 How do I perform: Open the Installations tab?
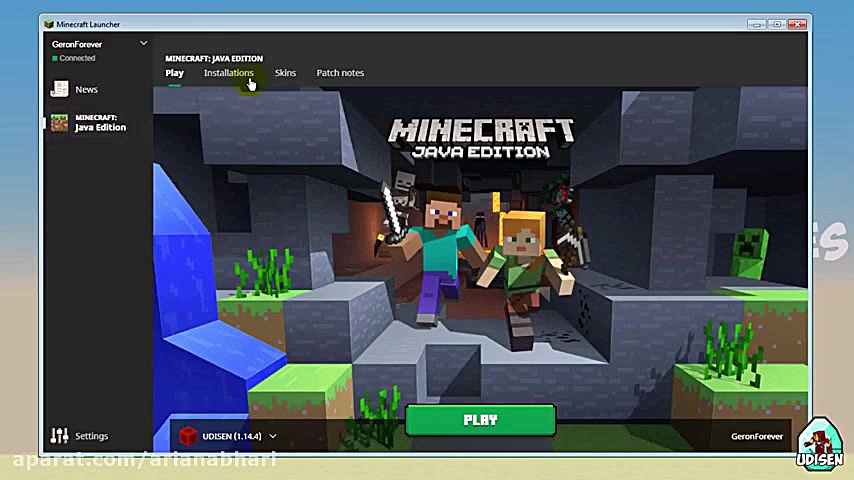229,73
